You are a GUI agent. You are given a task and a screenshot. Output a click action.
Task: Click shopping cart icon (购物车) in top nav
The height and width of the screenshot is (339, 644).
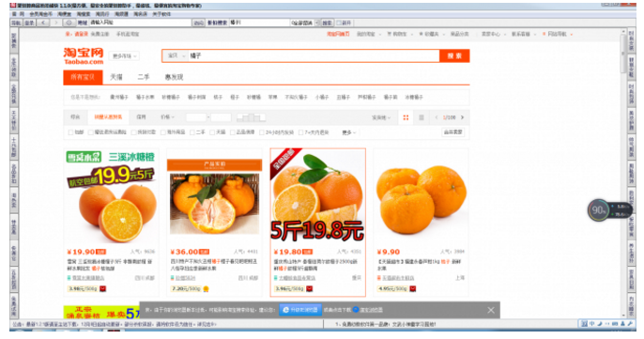390,34
